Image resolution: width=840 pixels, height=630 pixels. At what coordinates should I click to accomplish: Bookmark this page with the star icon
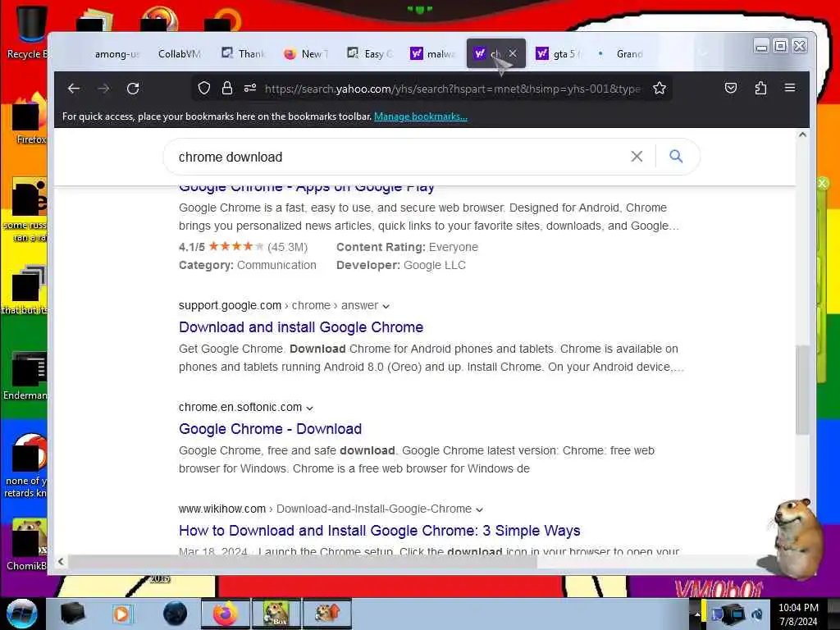[x=660, y=88]
